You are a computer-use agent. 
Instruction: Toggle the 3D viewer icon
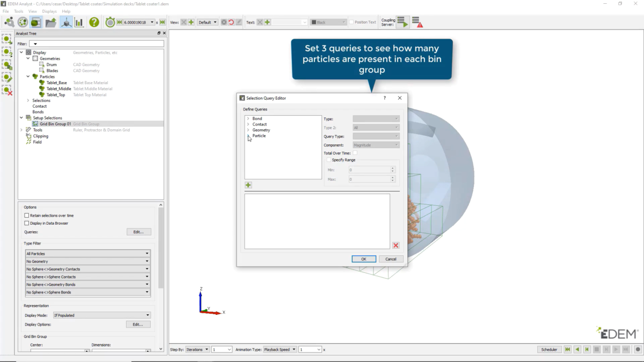tap(65, 22)
